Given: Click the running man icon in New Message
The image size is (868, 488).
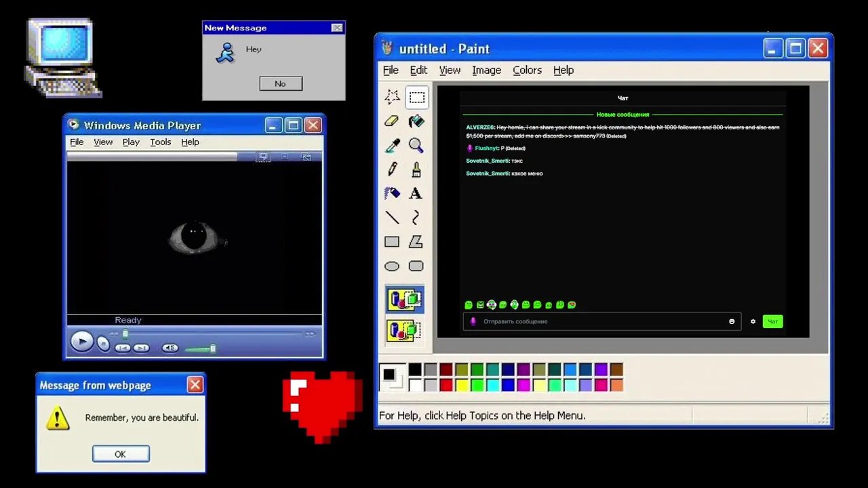Looking at the screenshot, I should click(225, 52).
